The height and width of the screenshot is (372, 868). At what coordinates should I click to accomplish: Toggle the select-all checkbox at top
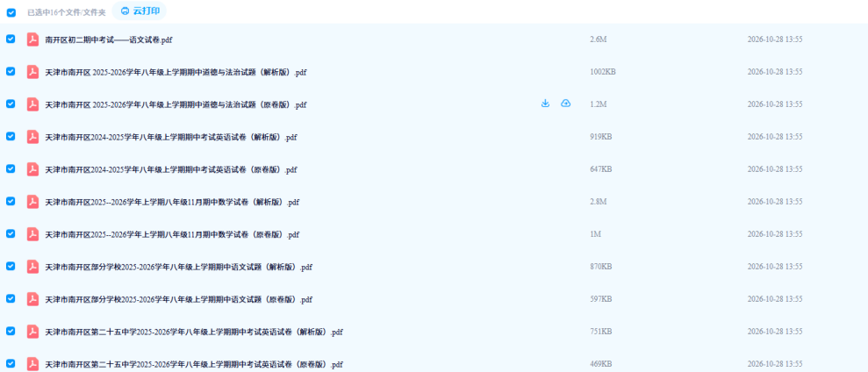click(x=11, y=12)
